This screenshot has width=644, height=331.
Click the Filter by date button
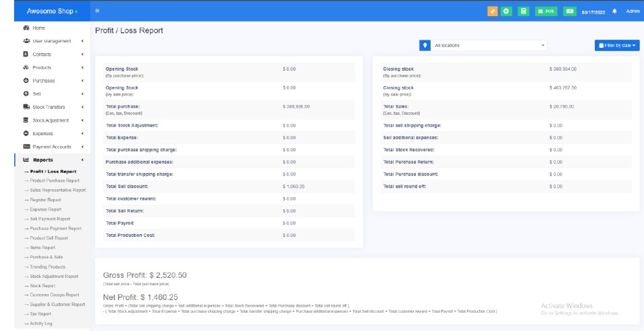[x=616, y=45]
